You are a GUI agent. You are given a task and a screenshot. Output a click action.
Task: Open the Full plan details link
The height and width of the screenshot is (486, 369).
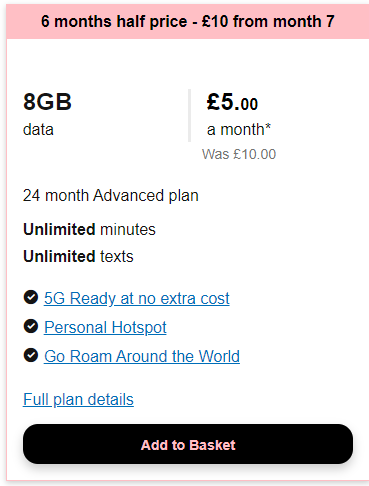pos(78,399)
